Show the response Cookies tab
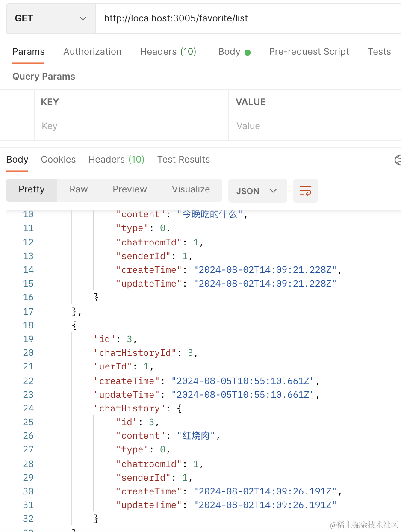Screen dimensions: 401x532 coord(58,160)
